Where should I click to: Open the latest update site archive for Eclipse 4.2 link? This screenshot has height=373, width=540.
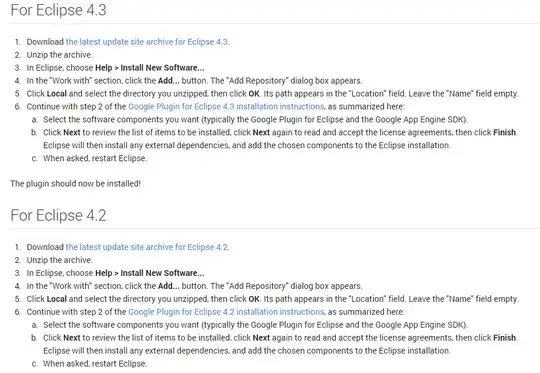click(x=147, y=247)
